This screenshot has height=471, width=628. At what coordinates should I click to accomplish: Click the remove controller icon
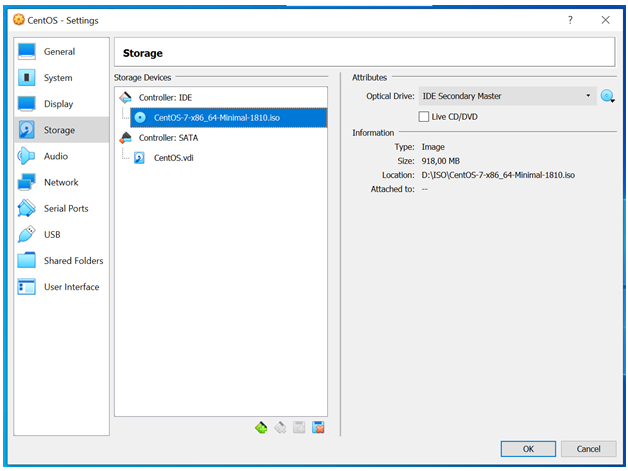pos(280,428)
